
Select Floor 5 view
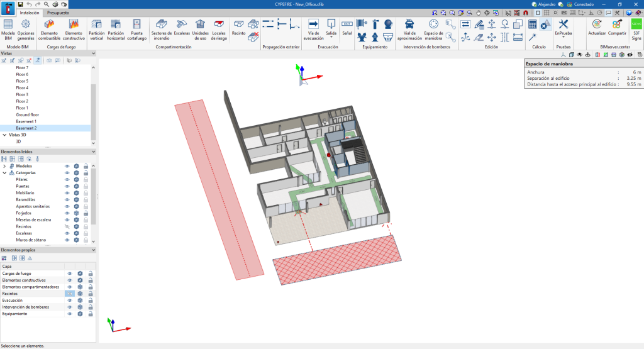[x=22, y=81]
